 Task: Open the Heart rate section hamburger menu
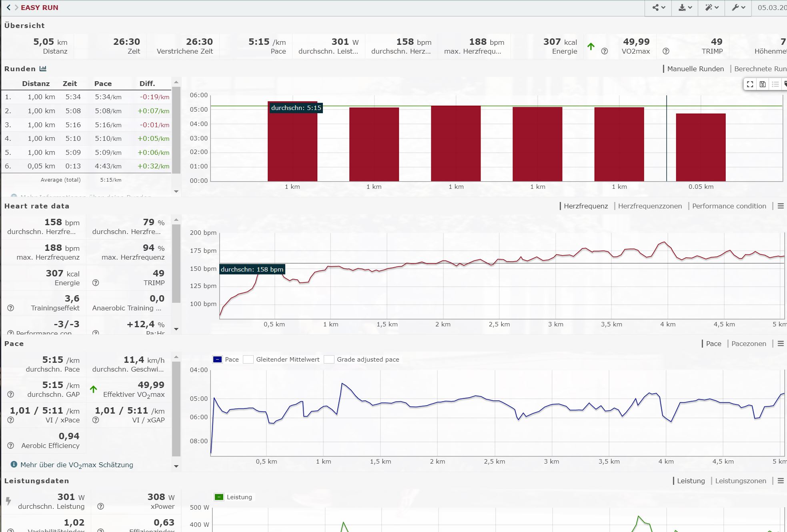pyautogui.click(x=781, y=206)
